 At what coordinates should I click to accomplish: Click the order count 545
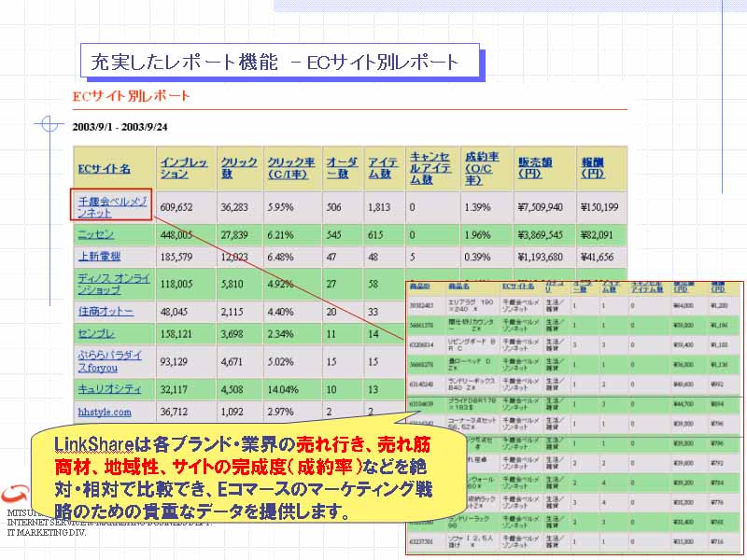coord(334,235)
